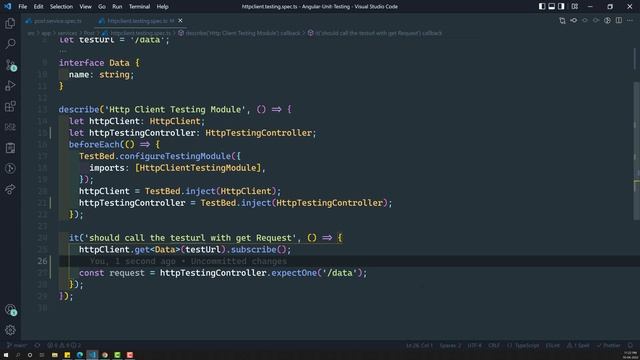The height and width of the screenshot is (360, 640).
Task: Open the Remote Explorer view in activity bar
Action: click(10, 127)
